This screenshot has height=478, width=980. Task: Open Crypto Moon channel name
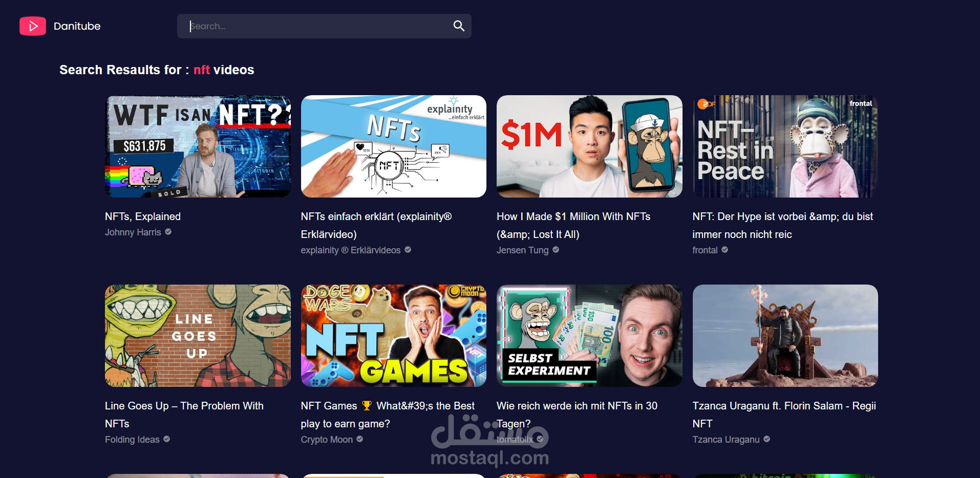point(327,440)
